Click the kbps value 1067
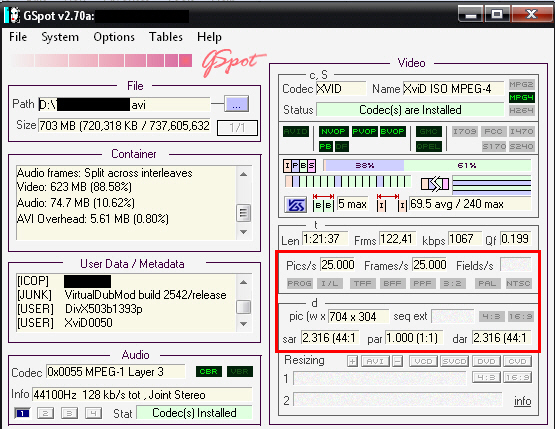The height and width of the screenshot is (429, 555). (x=465, y=239)
